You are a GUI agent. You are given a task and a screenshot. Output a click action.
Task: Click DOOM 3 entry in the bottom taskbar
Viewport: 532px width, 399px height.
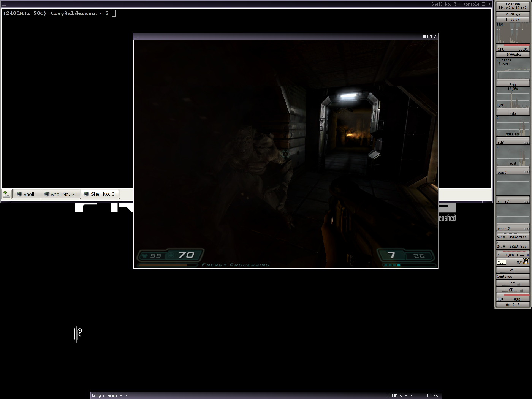point(395,396)
